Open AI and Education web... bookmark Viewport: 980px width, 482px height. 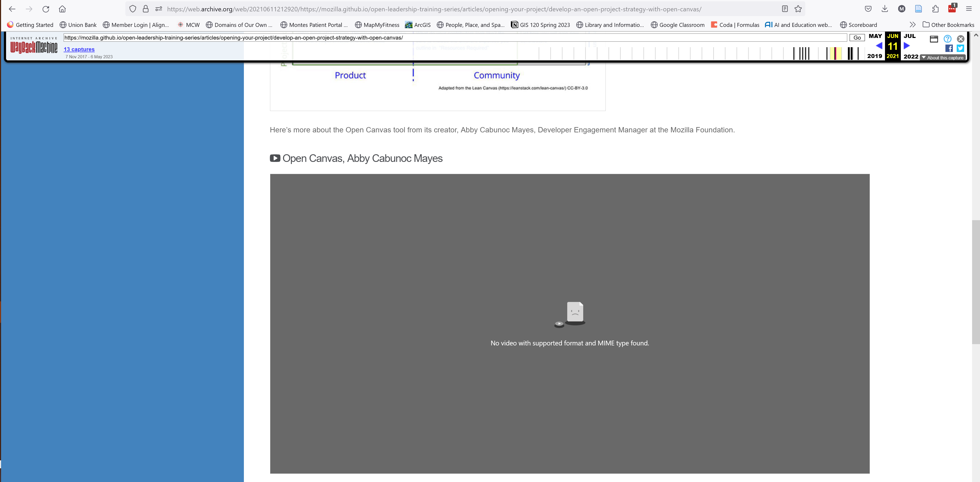click(798, 25)
